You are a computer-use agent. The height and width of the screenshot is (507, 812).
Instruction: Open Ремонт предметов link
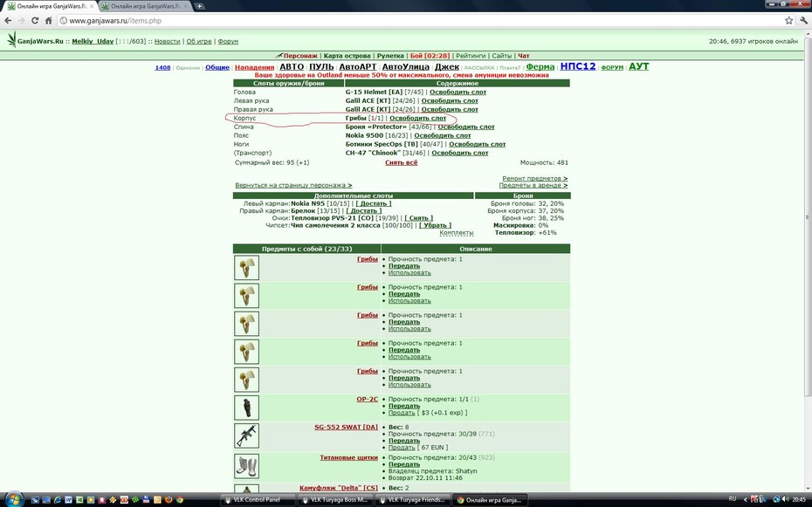pyautogui.click(x=535, y=179)
